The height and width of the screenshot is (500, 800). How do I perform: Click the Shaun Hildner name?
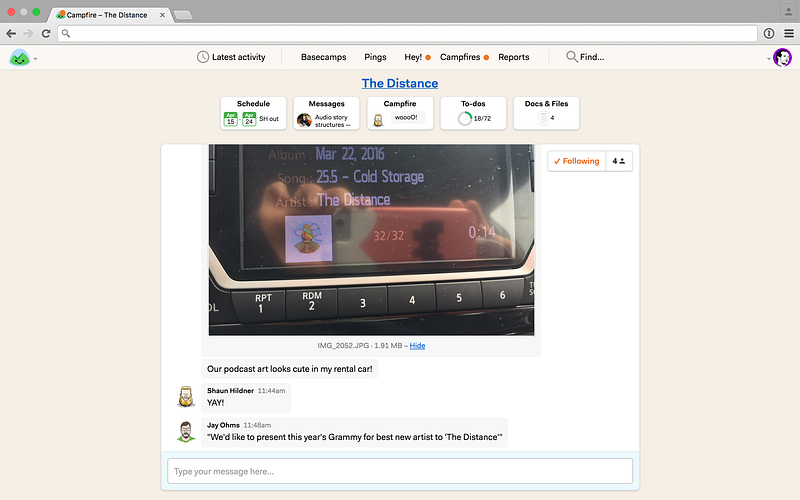tap(230, 390)
